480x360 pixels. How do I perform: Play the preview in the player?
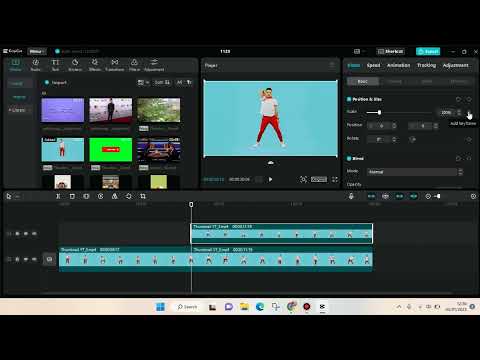[270, 179]
